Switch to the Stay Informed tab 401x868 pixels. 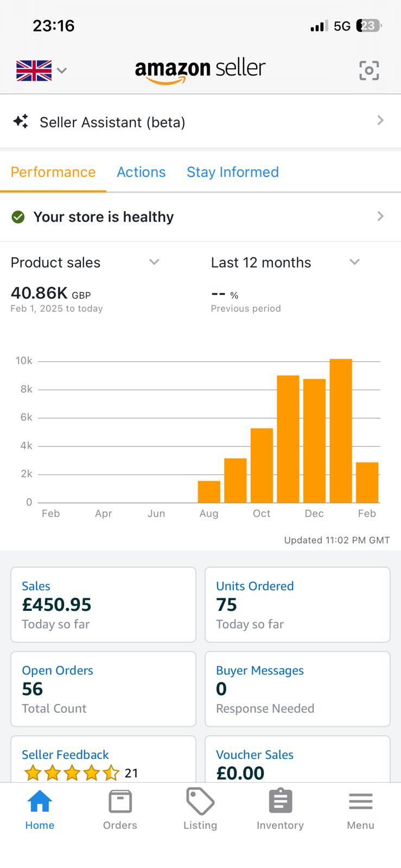[232, 172]
